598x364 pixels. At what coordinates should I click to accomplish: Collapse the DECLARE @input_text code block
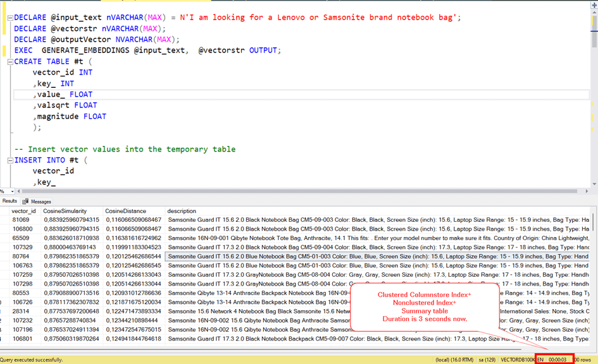click(10, 18)
